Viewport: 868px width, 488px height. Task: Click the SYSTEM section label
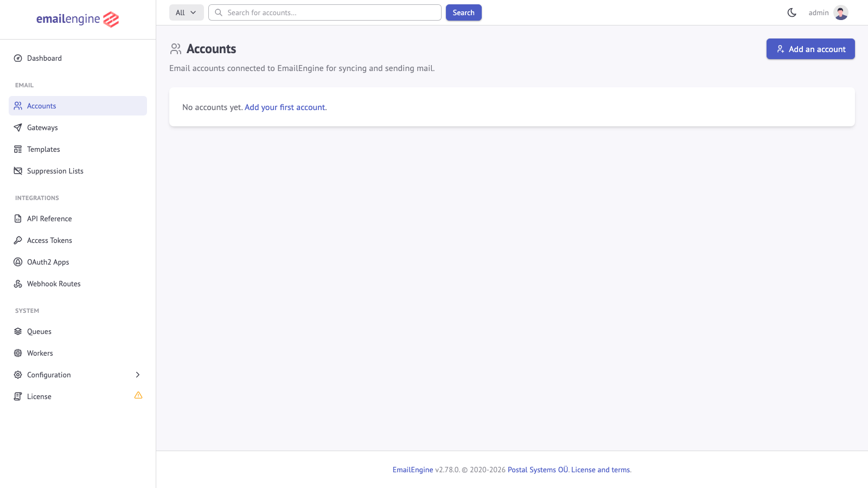click(27, 311)
